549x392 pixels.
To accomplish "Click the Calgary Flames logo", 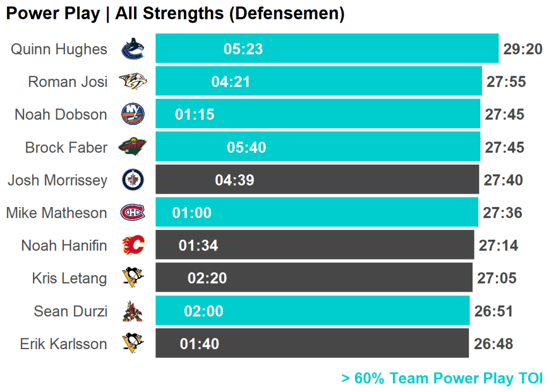I will tap(132, 246).
